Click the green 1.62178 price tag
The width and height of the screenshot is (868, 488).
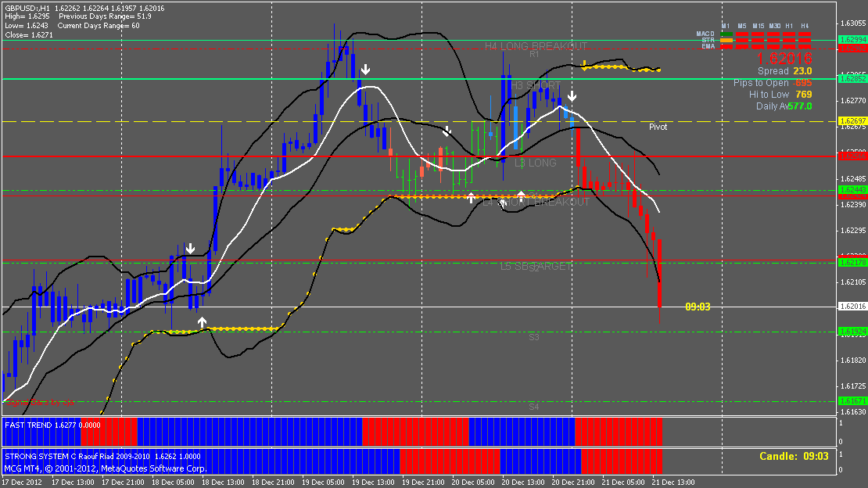pyautogui.click(x=853, y=263)
